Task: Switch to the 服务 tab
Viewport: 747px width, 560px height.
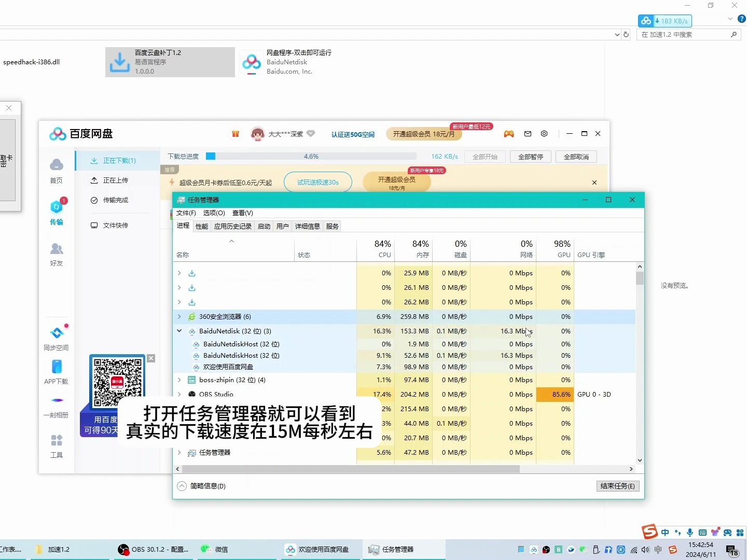Action: 333,227
